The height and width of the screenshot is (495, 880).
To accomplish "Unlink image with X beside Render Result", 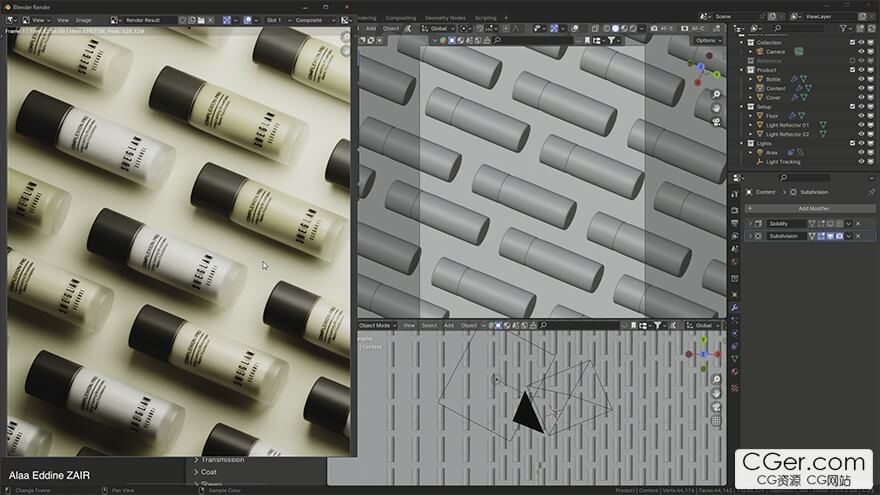I will (210, 20).
